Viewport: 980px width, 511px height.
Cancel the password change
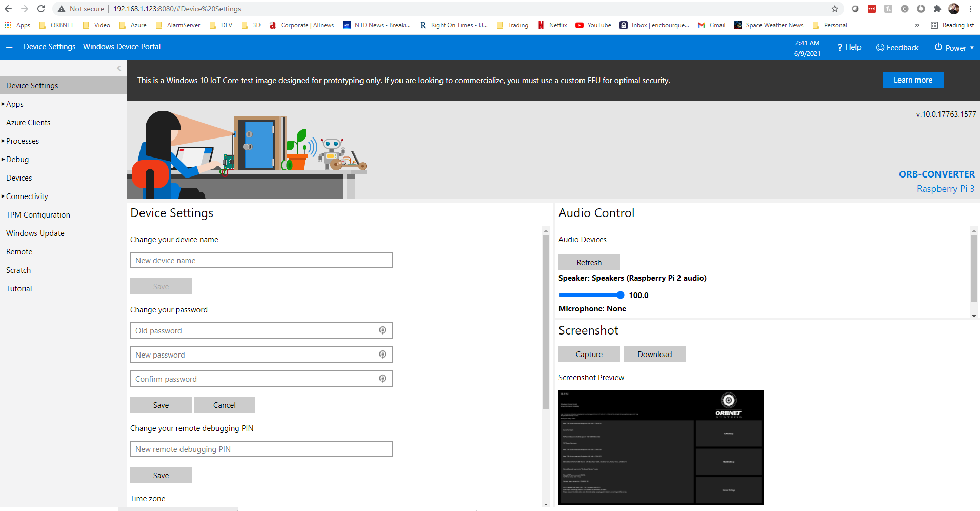(x=224, y=405)
